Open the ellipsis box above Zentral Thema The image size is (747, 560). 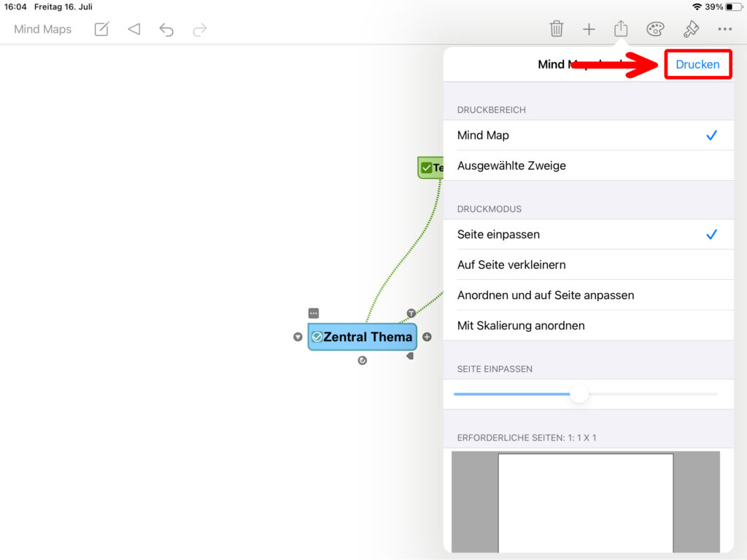tap(314, 313)
